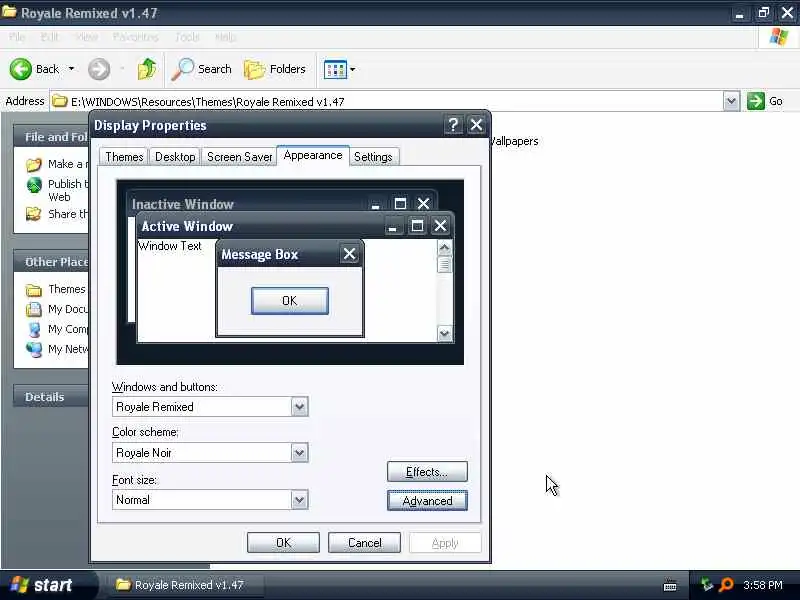Expand the Details panel header
Image resolution: width=800 pixels, height=600 pixels.
point(51,396)
